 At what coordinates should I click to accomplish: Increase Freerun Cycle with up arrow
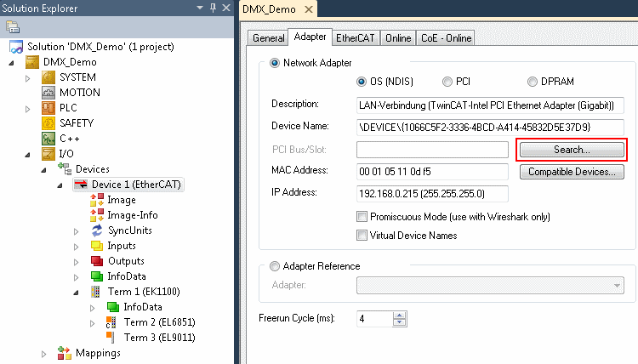[400, 315]
